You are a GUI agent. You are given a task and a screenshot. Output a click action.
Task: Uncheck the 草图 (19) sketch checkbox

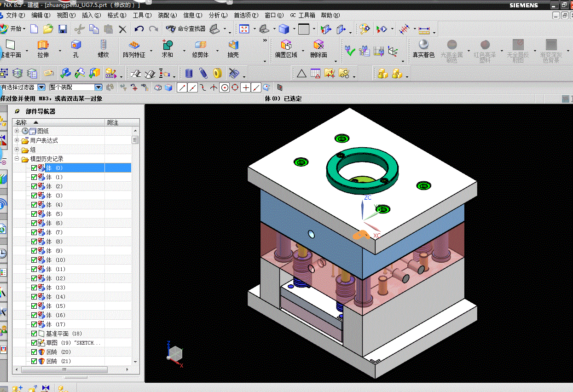click(x=34, y=343)
